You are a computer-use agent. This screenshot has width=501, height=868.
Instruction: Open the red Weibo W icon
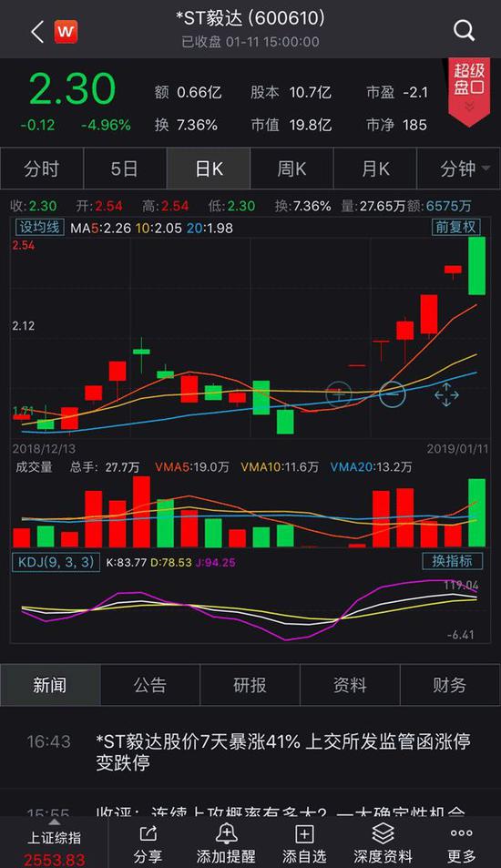(x=66, y=32)
